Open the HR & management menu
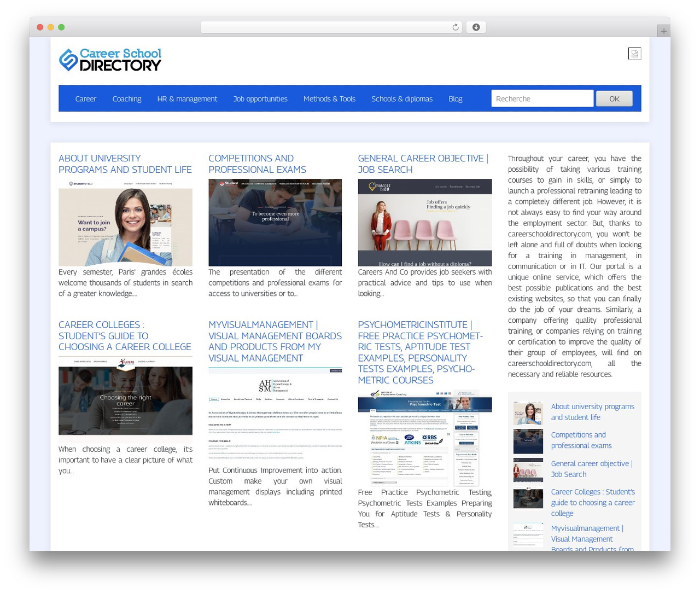The width and height of the screenshot is (700, 593). click(187, 99)
